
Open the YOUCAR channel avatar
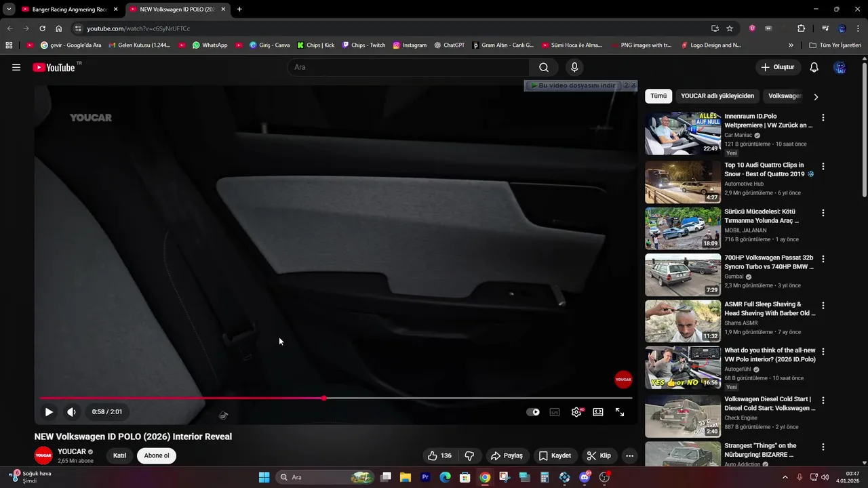(x=43, y=455)
